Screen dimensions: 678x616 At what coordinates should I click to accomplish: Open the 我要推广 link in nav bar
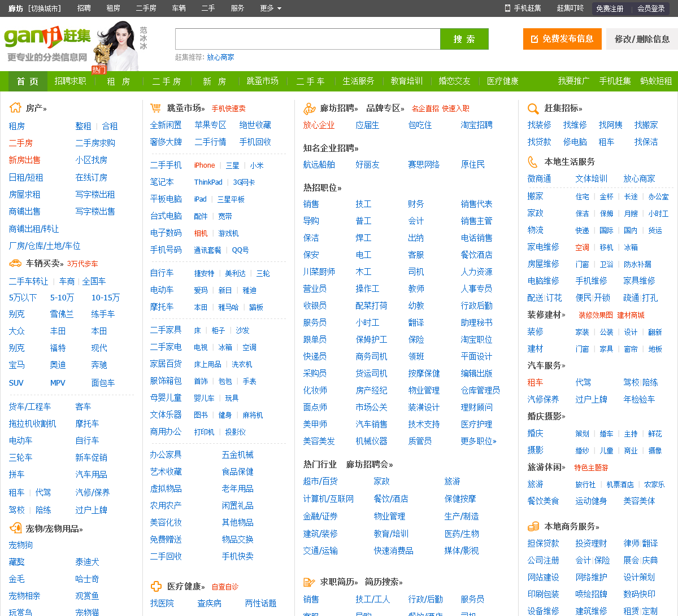tap(573, 81)
